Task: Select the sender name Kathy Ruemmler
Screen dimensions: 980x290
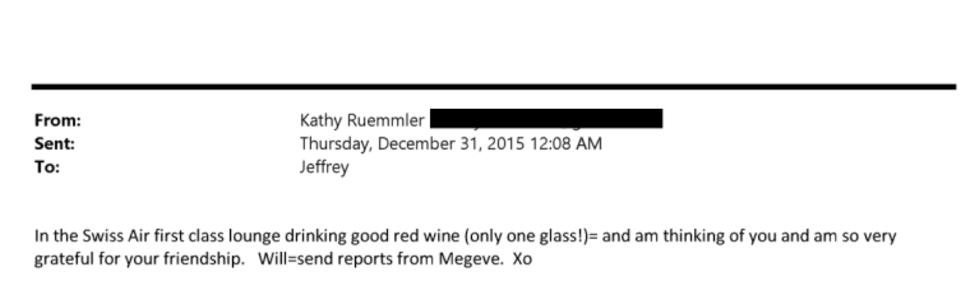Action: [362, 120]
